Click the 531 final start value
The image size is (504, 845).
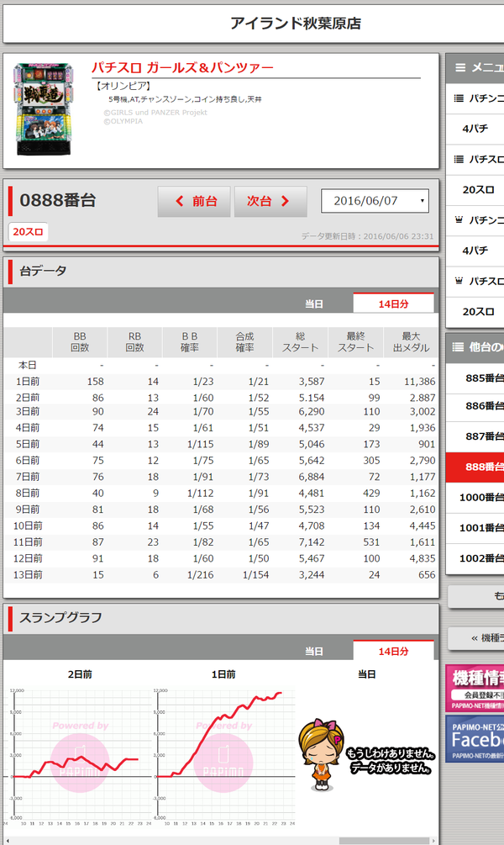coord(371,542)
